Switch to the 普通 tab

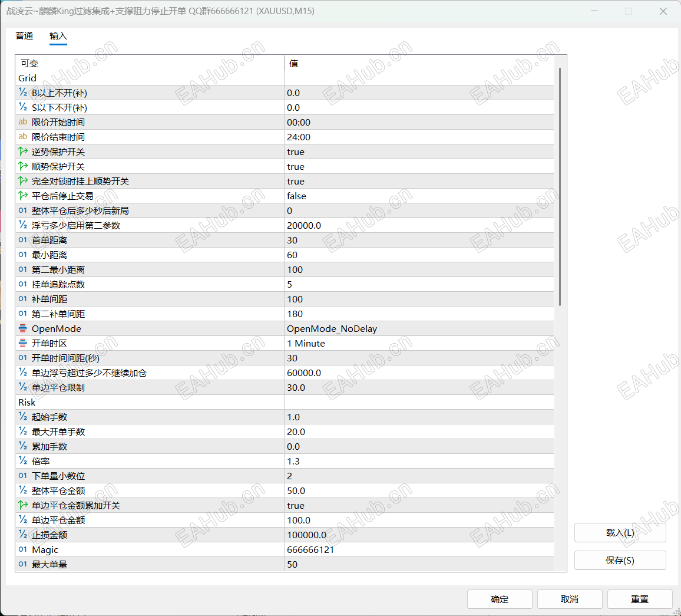tap(24, 35)
